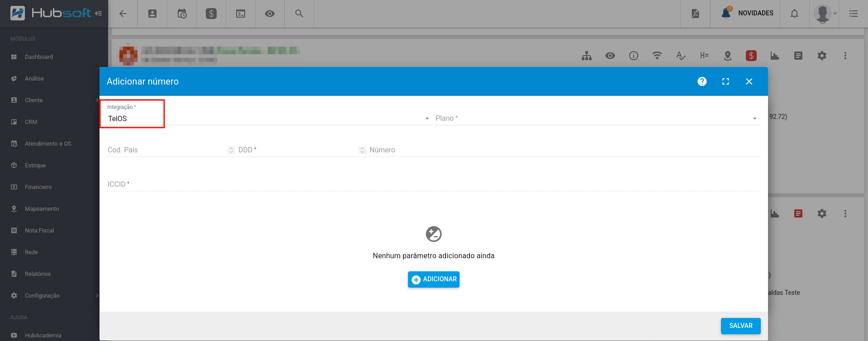Click the help question mark icon in dialog header
Image resolution: width=868 pixels, height=341 pixels.
702,81
